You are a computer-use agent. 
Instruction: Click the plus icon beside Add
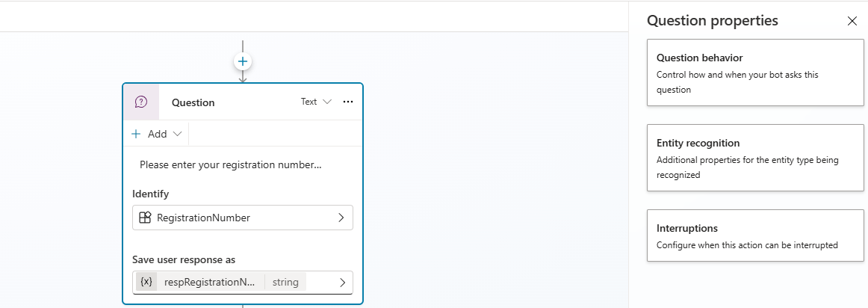[x=136, y=134]
